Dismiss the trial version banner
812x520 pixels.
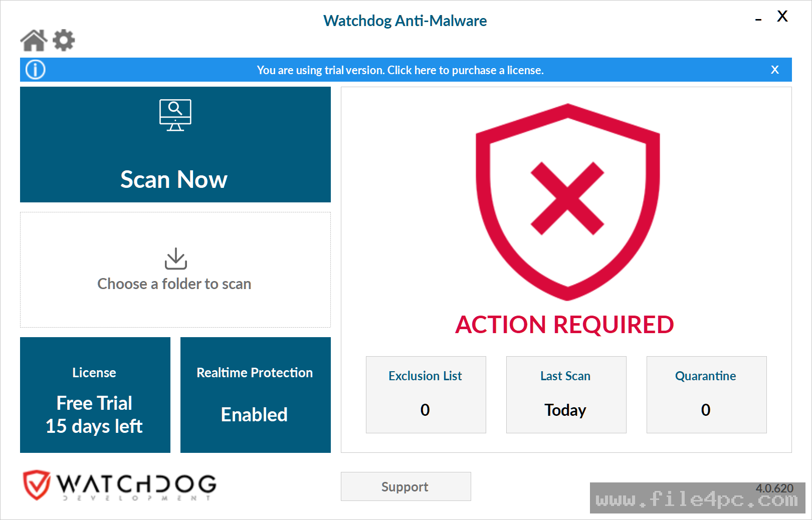[775, 70]
